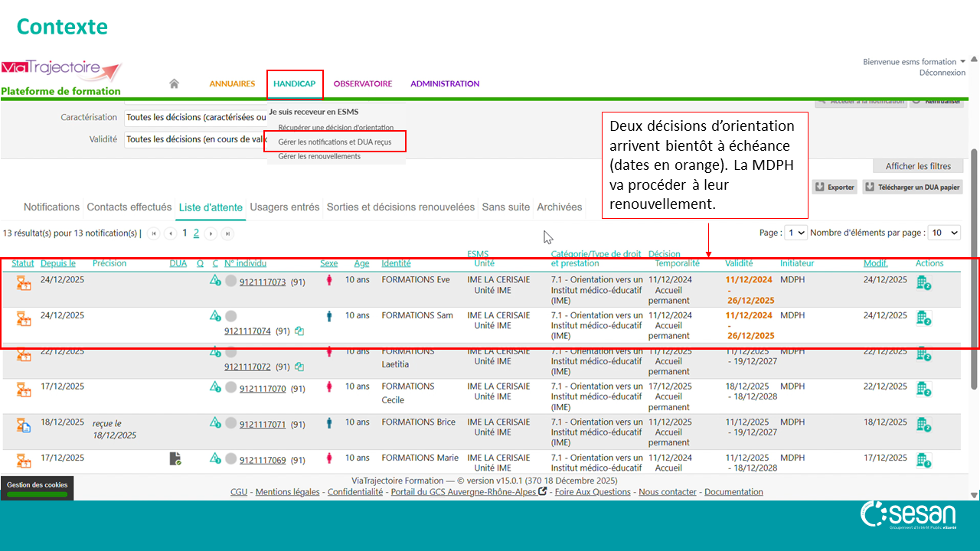The height and width of the screenshot is (551, 980).
Task: Go to next results page arrow
Action: (211, 233)
